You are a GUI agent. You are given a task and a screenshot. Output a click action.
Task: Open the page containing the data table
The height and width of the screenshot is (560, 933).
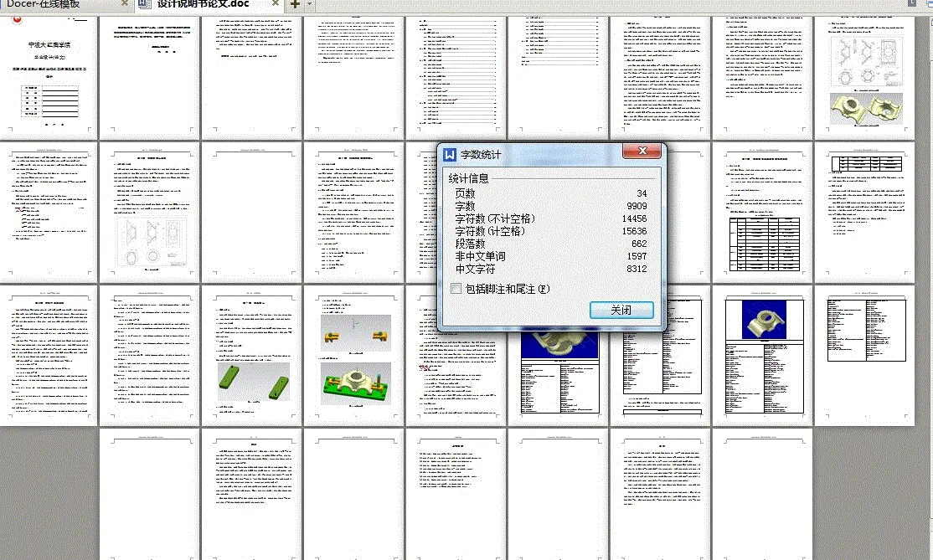tap(763, 213)
